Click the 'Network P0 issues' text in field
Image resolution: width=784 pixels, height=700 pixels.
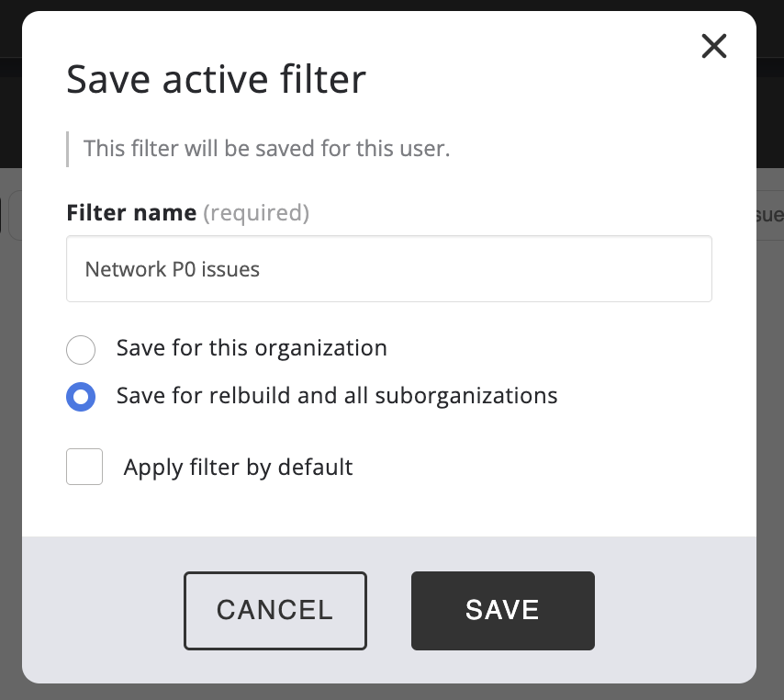(173, 269)
